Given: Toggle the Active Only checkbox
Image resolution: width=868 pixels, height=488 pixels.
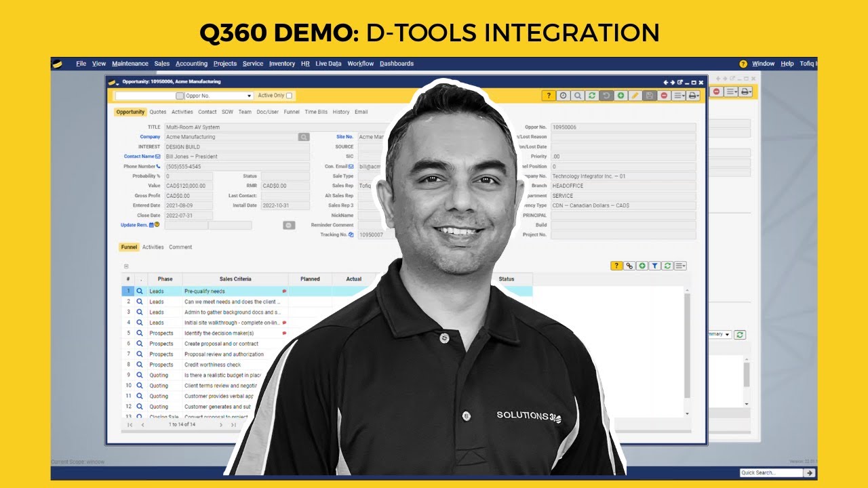Looking at the screenshot, I should (290, 96).
